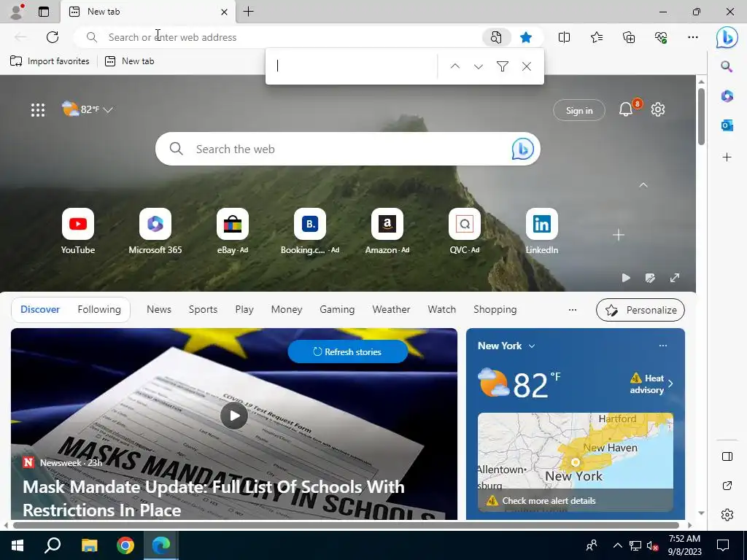The height and width of the screenshot is (560, 747).
Task: Open find filter options icon
Action: pos(502,66)
